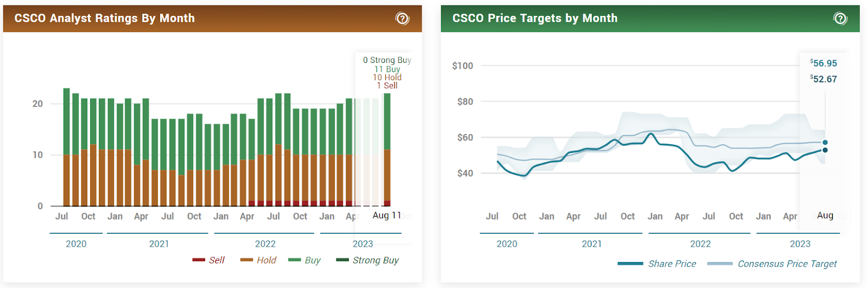Select the Aug 11 highlighted ratings bar
The width and height of the screenshot is (868, 288).
387,150
